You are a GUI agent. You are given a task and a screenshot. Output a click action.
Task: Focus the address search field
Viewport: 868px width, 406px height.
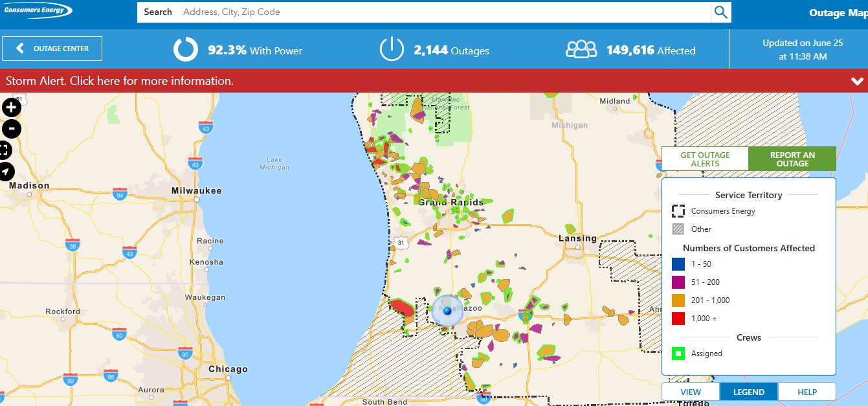[424, 12]
